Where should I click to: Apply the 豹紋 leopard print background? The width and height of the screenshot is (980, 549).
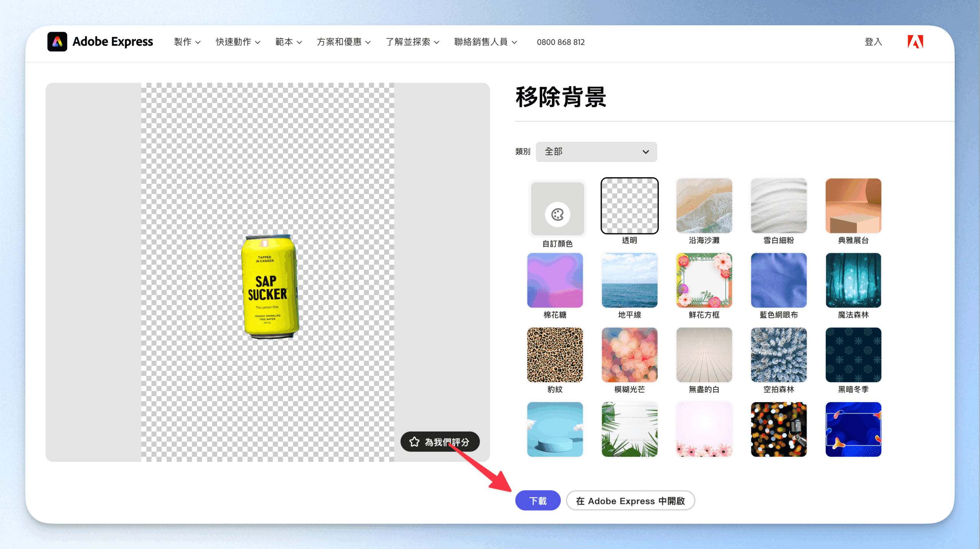coord(555,355)
